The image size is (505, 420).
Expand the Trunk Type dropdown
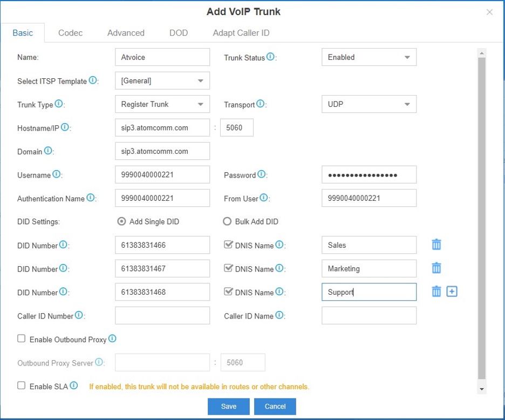[x=162, y=104]
